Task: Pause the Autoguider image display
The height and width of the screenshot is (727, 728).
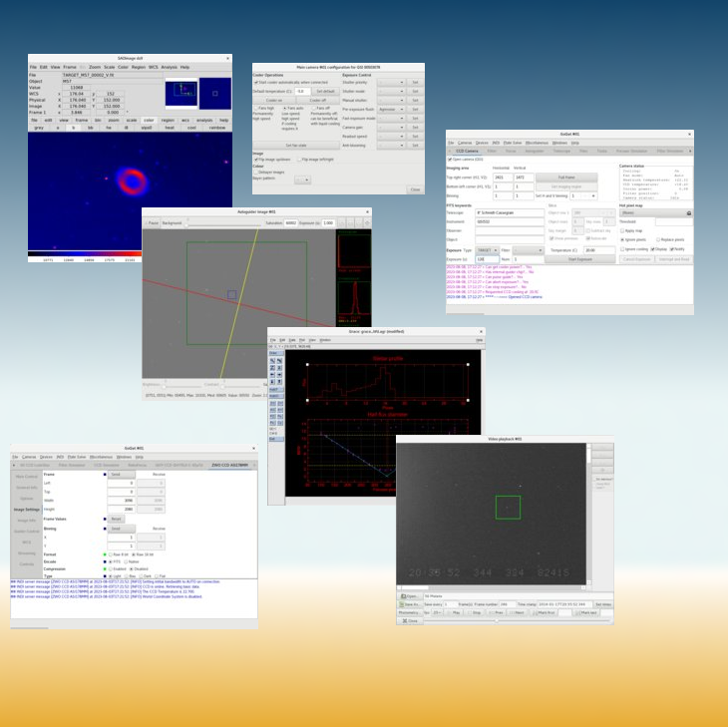Action: coord(152,223)
